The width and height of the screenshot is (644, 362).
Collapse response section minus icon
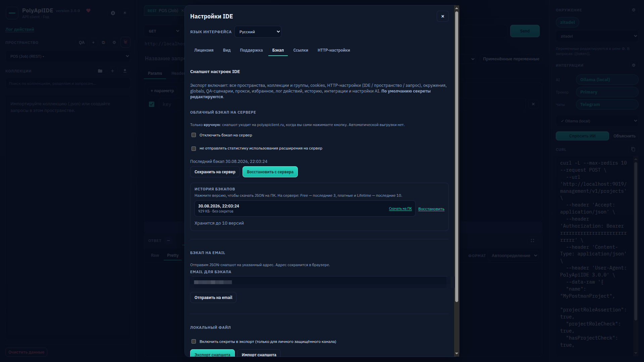pos(168,241)
